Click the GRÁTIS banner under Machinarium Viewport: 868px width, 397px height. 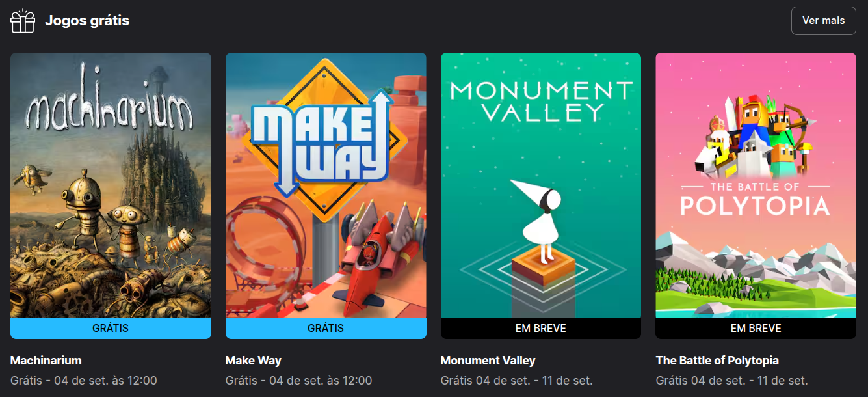point(111,328)
